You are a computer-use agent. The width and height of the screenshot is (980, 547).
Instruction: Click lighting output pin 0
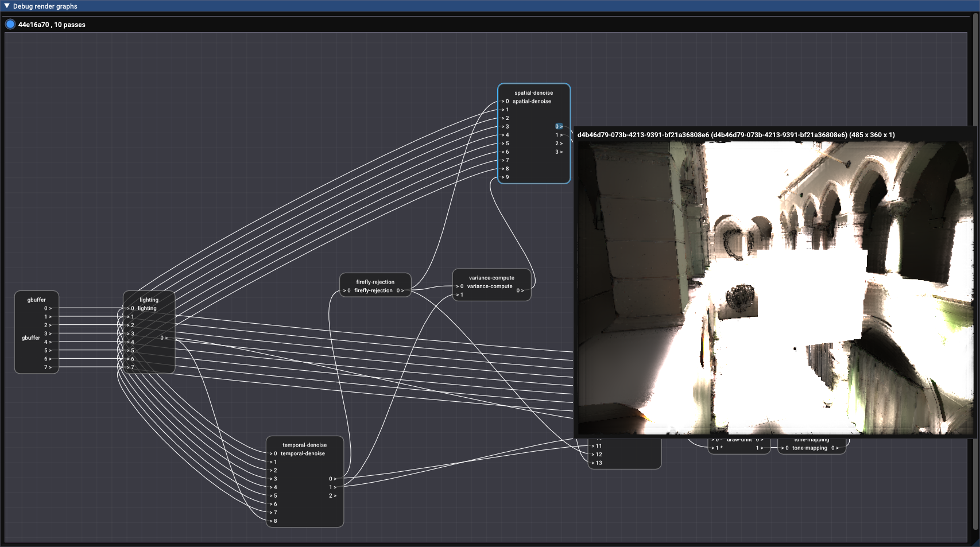tap(164, 337)
